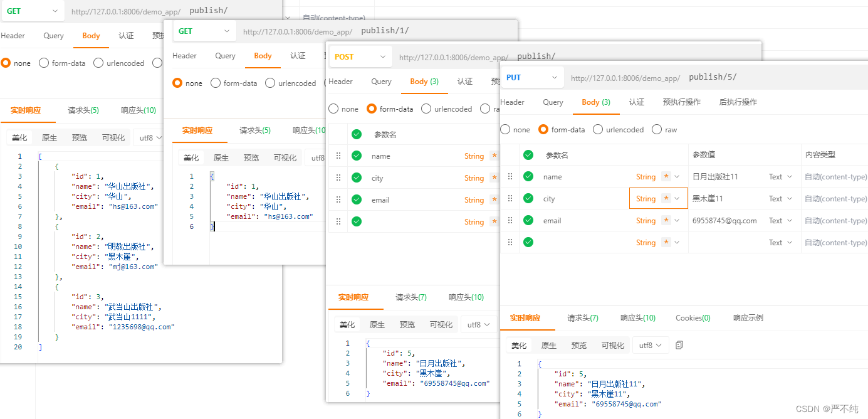Click the required asterisk on POST city row

point(494,178)
